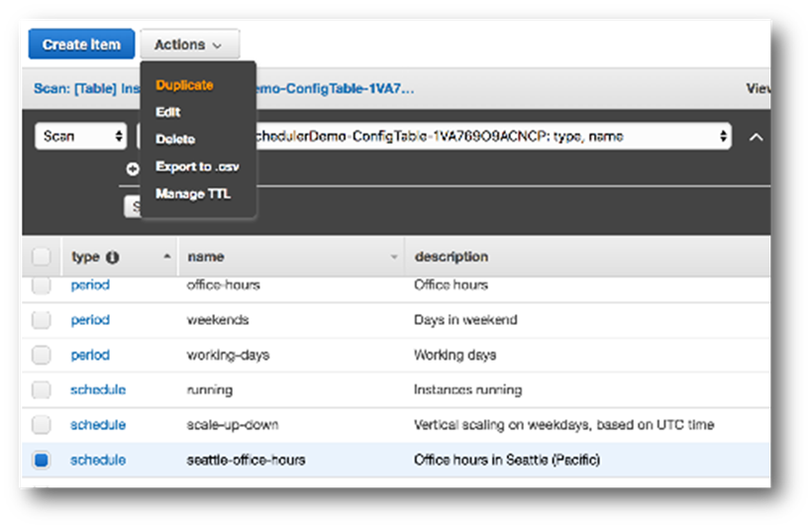The image size is (812, 529).
Task: Choose Duplicate from the Actions menu
Action: pos(184,85)
